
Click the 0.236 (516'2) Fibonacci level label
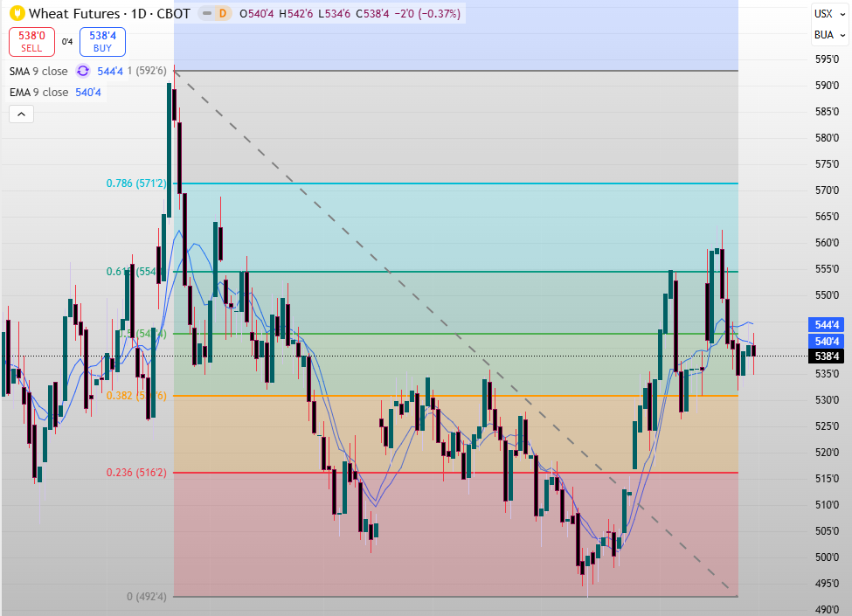click(x=135, y=473)
